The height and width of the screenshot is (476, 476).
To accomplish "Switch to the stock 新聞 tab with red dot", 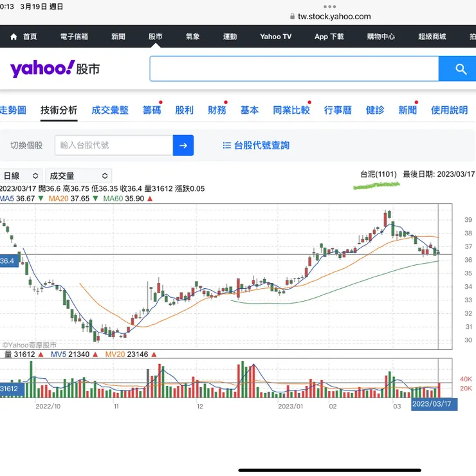I will 407,110.
